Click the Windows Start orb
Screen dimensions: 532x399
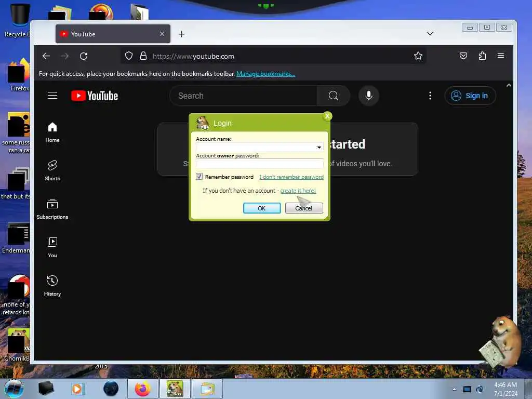(14, 389)
